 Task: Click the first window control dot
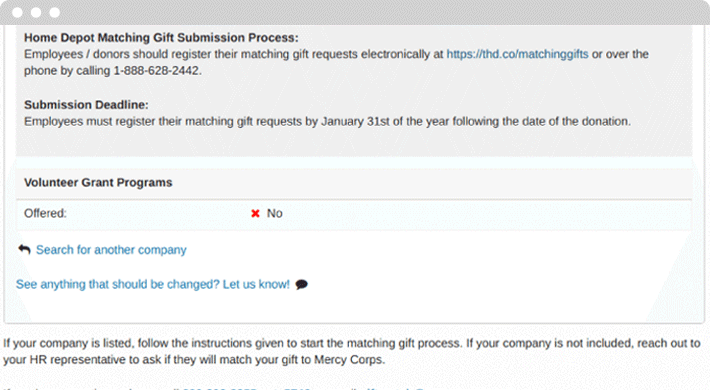tap(17, 12)
